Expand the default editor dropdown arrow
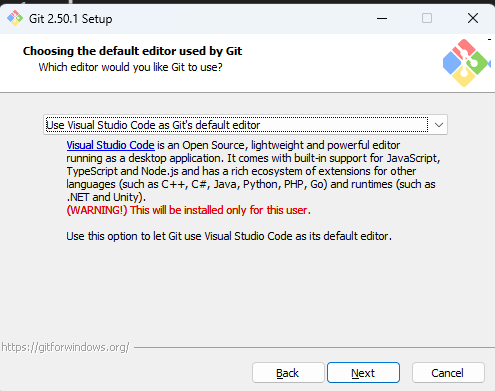The height and width of the screenshot is (391, 495). (x=439, y=125)
